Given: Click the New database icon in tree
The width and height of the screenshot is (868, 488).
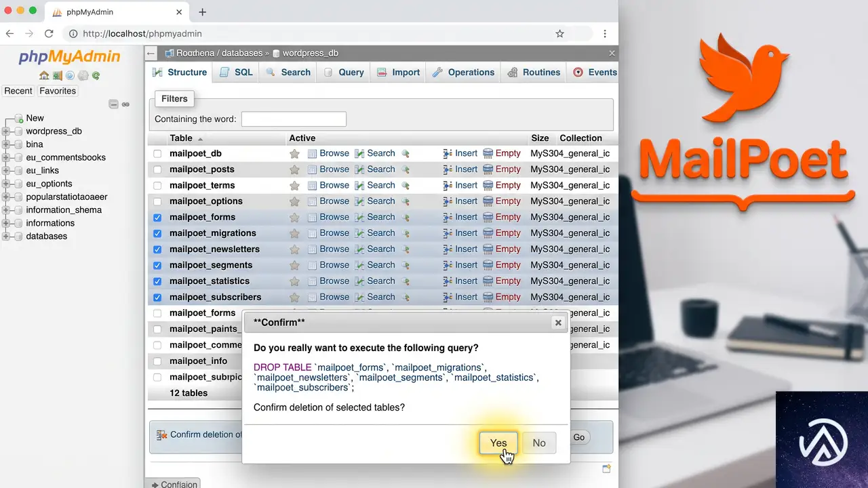Looking at the screenshot, I should 19,118.
